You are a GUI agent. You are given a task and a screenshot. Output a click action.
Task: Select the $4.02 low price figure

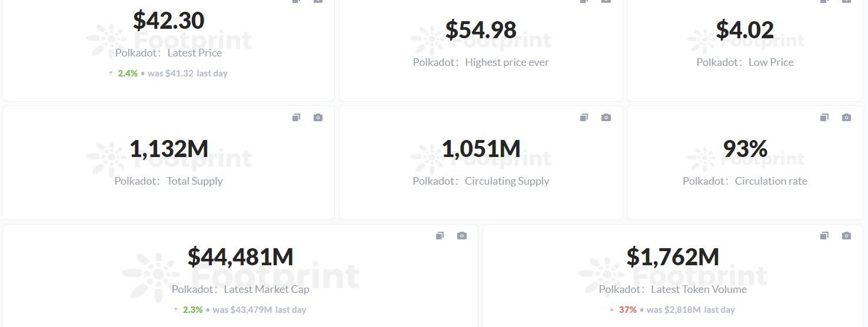tap(744, 30)
